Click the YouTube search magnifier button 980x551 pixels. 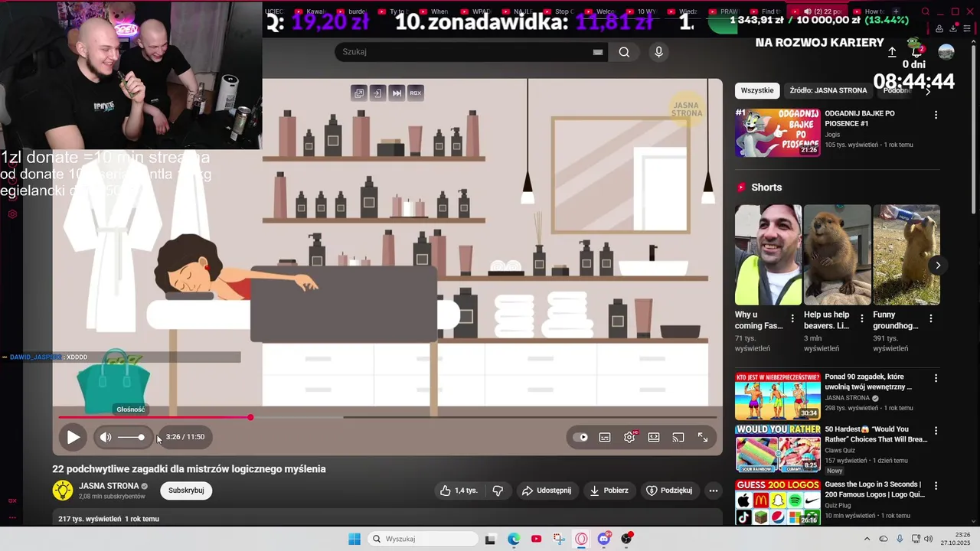[625, 52]
